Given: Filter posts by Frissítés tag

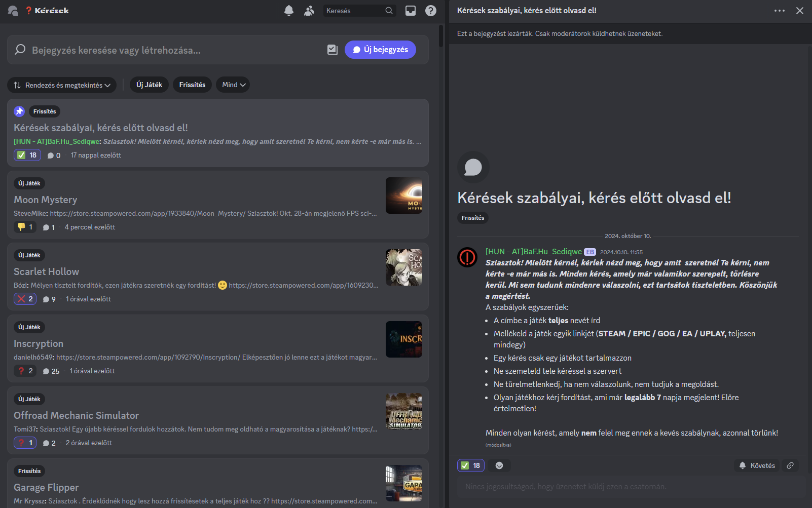Looking at the screenshot, I should click(x=192, y=85).
